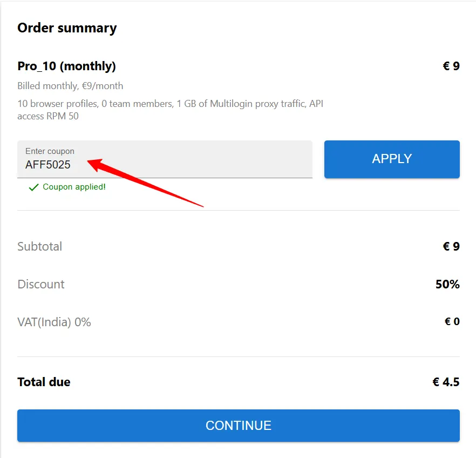476x458 pixels.
Task: Click the Billed monthly description text
Action: 70,85
